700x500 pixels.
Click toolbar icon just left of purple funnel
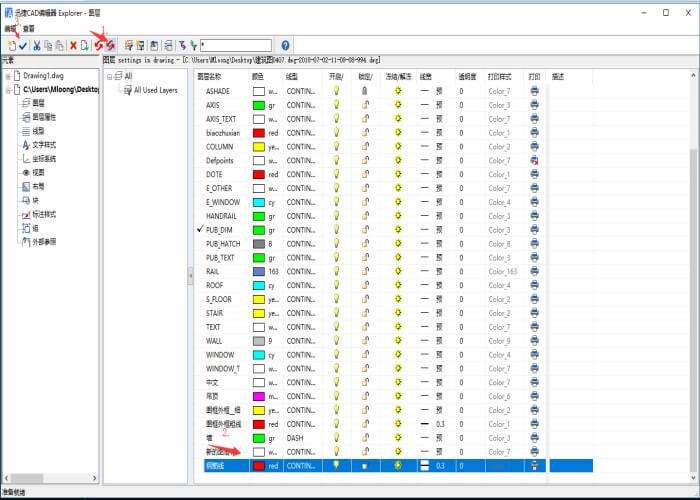[x=168, y=45]
